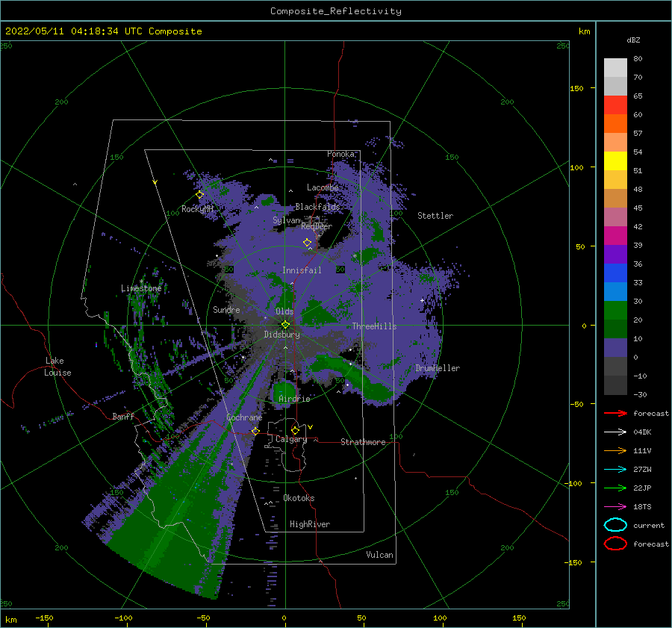Select the Banff label
The height and width of the screenshot is (628, 672).
[123, 416]
